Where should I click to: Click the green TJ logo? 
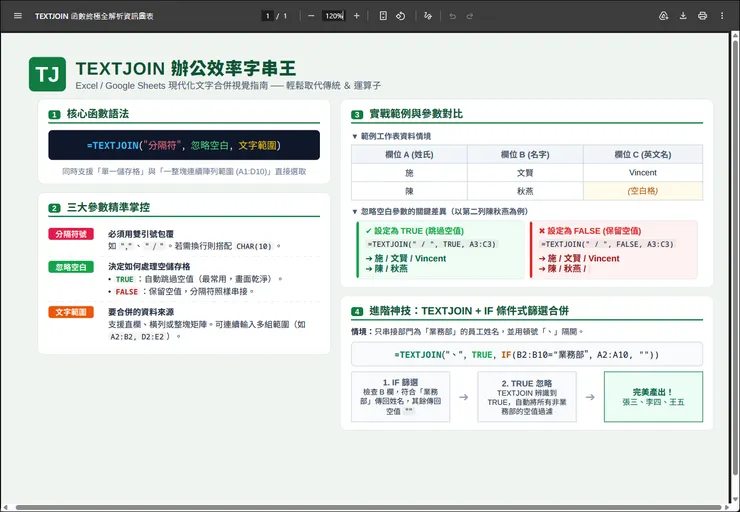[x=47, y=74]
